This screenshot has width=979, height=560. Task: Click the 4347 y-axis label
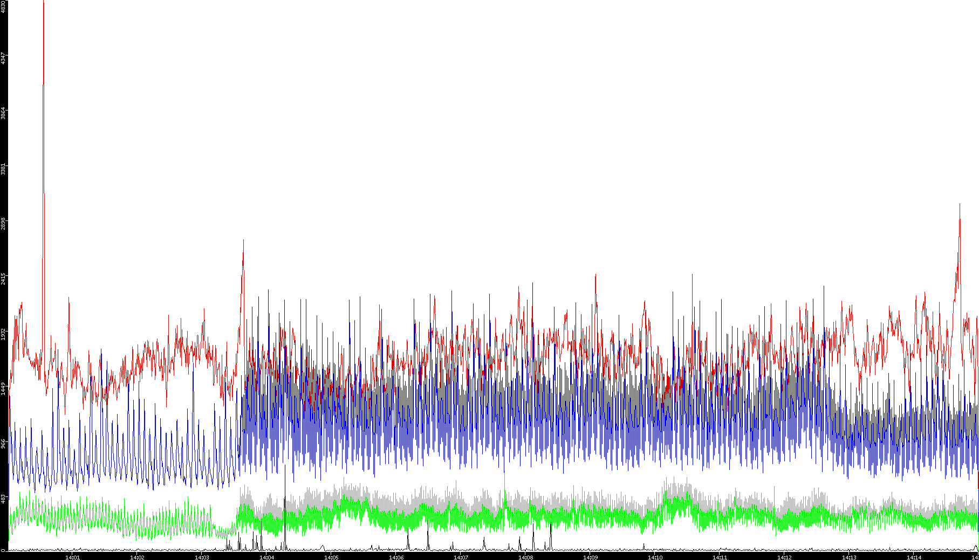point(3,58)
